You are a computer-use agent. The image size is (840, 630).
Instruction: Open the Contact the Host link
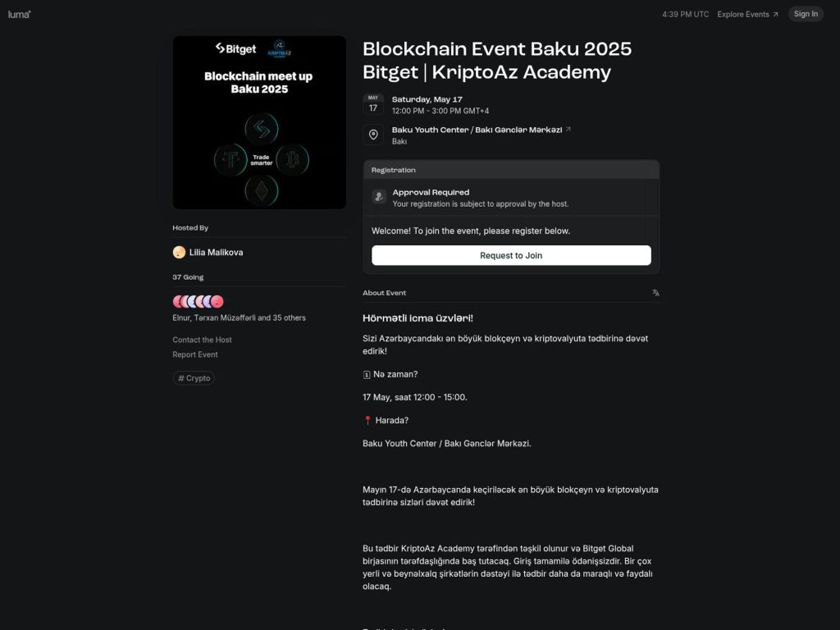pos(202,339)
